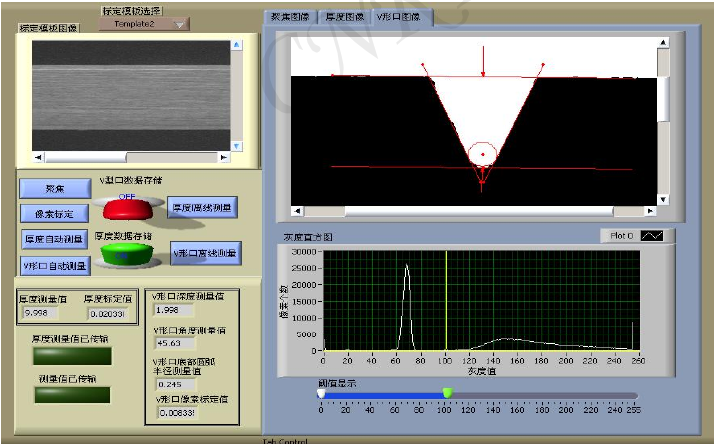Start 厚度自动测量 automatic thickness measurement
This screenshot has height=444, width=716.
[x=55, y=239]
